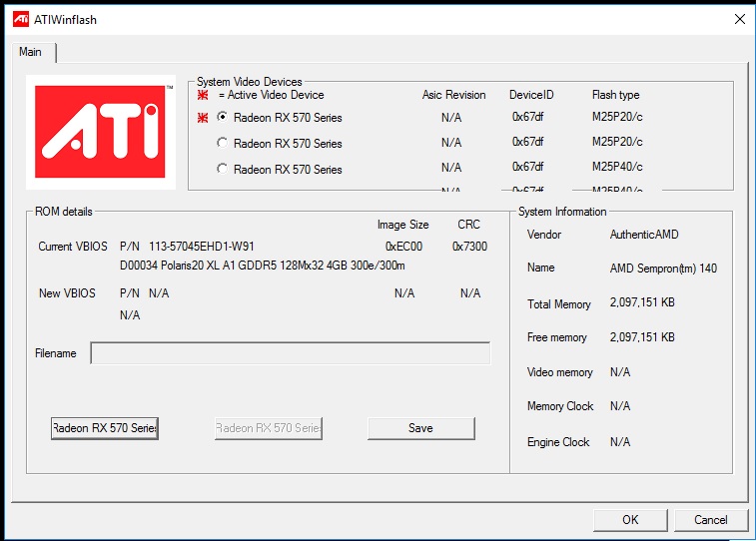
Task: Choose the third Radeon RX 570 with M25P40/c flash
Action: (223, 170)
